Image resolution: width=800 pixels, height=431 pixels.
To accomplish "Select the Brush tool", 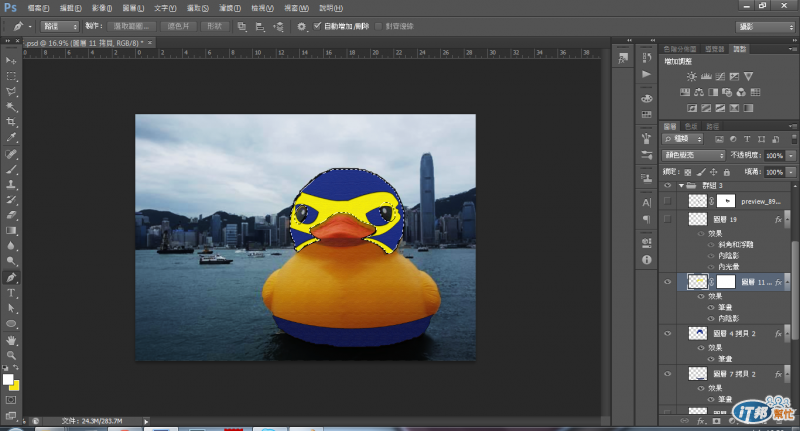I will tap(11, 169).
